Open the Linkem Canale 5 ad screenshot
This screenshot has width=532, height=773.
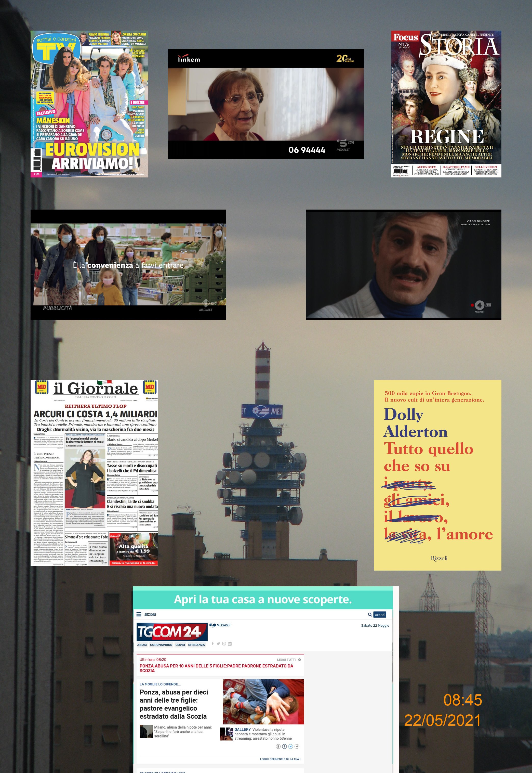point(266,104)
